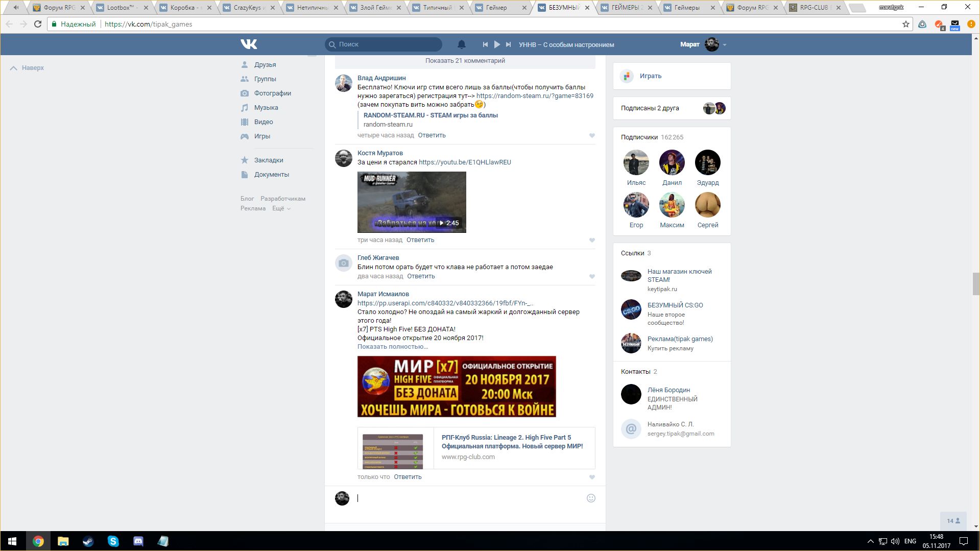
Task: Play the current audio track
Action: point(497,44)
